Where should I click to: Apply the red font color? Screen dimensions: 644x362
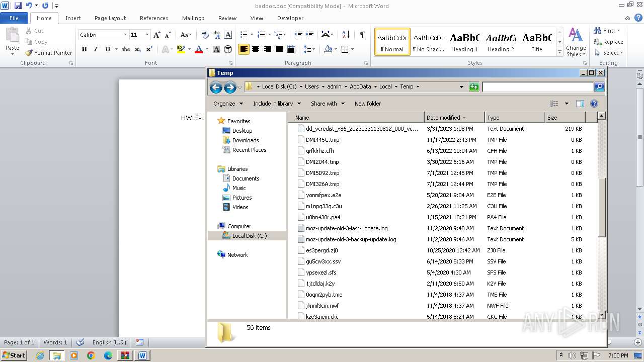tap(199, 49)
